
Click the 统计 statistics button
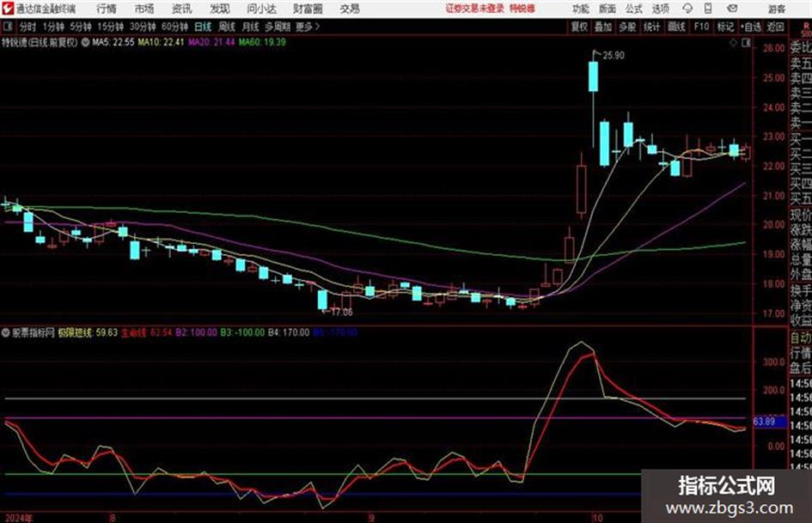651,27
